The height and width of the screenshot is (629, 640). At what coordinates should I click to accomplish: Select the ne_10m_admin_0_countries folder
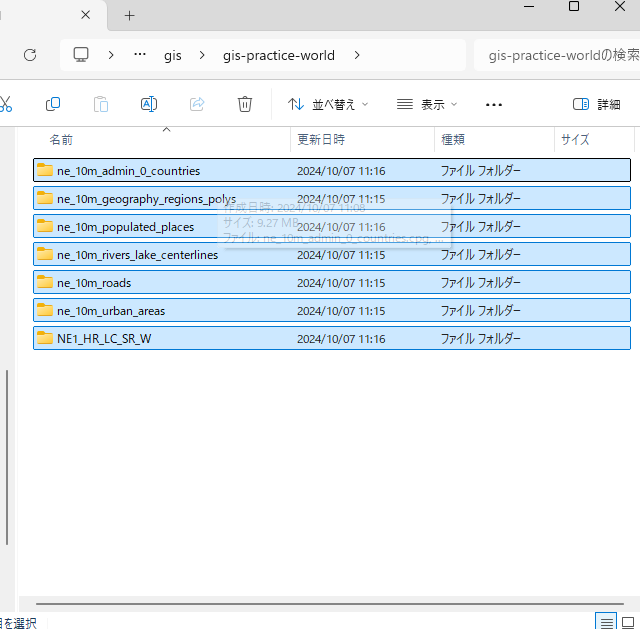point(332,170)
